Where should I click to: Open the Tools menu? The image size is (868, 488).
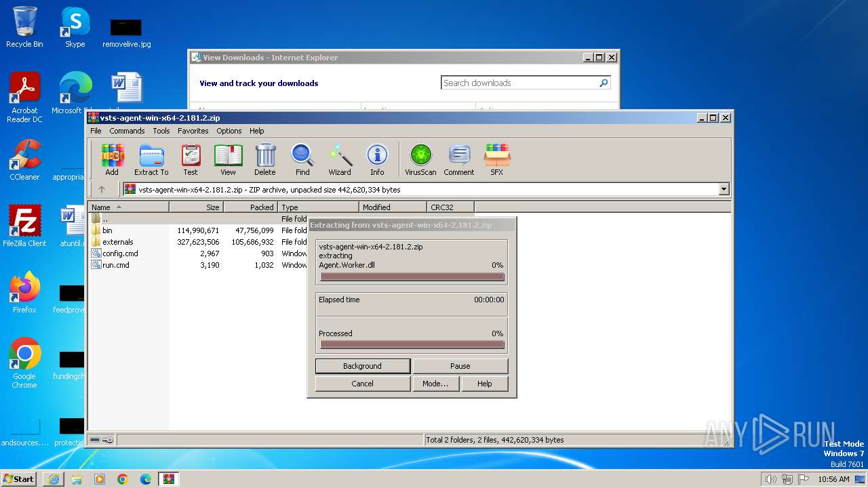click(161, 131)
